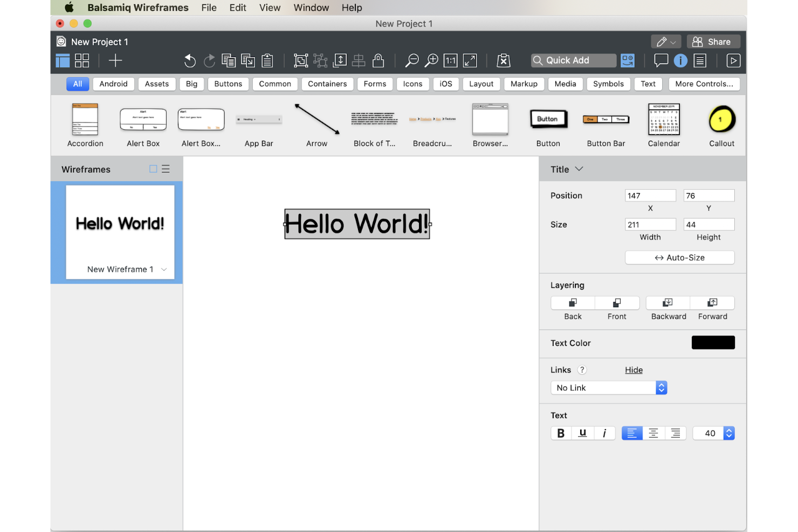Select the Hello World! title on canvas
This screenshot has width=798, height=532.
(357, 224)
